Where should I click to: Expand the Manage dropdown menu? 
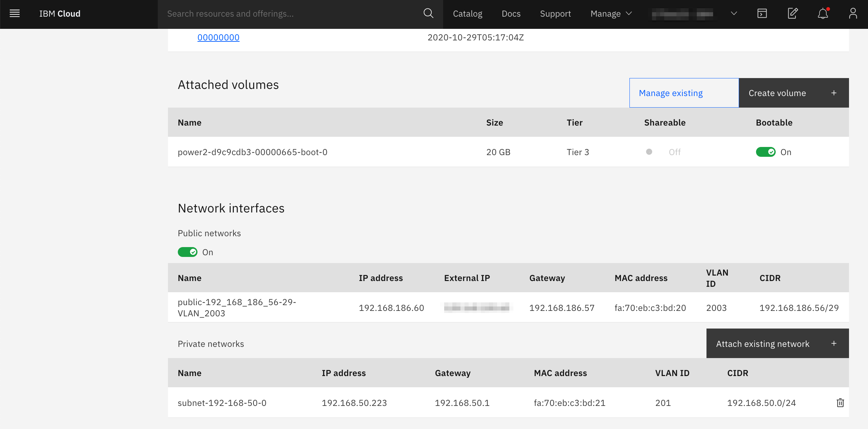611,14
